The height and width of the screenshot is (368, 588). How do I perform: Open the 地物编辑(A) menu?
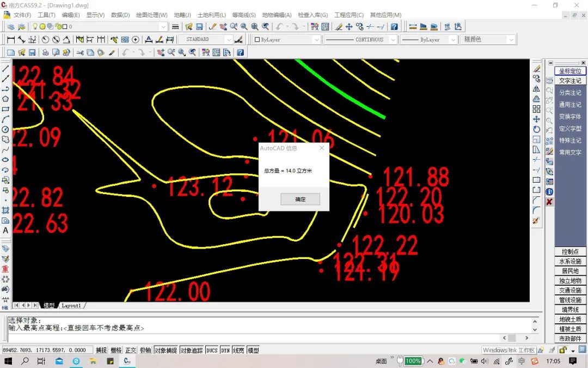coord(277,15)
